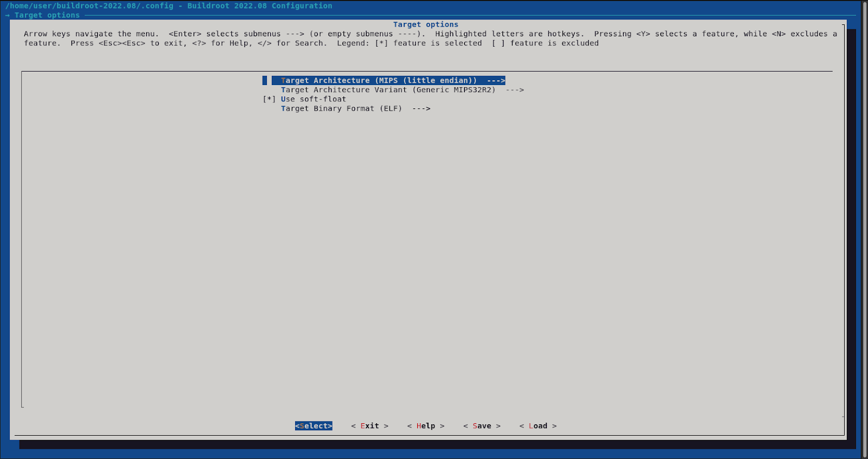Click the Use soft-float label text
868x459 pixels.
click(x=313, y=99)
